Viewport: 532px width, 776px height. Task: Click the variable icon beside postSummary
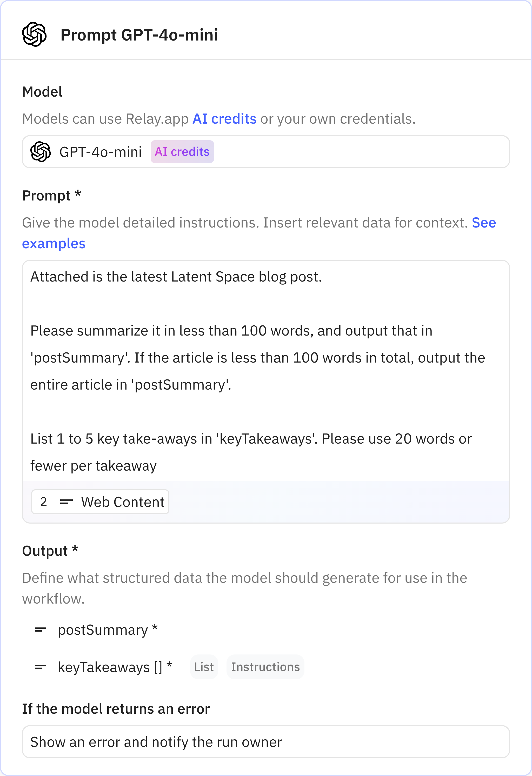coord(41,630)
